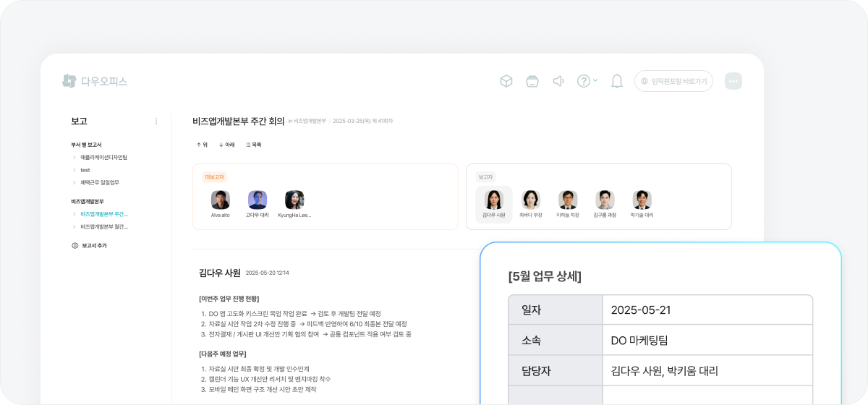Image resolution: width=868 pixels, height=405 pixels.
Task: Click the 보고자 badge label
Action: click(x=485, y=176)
